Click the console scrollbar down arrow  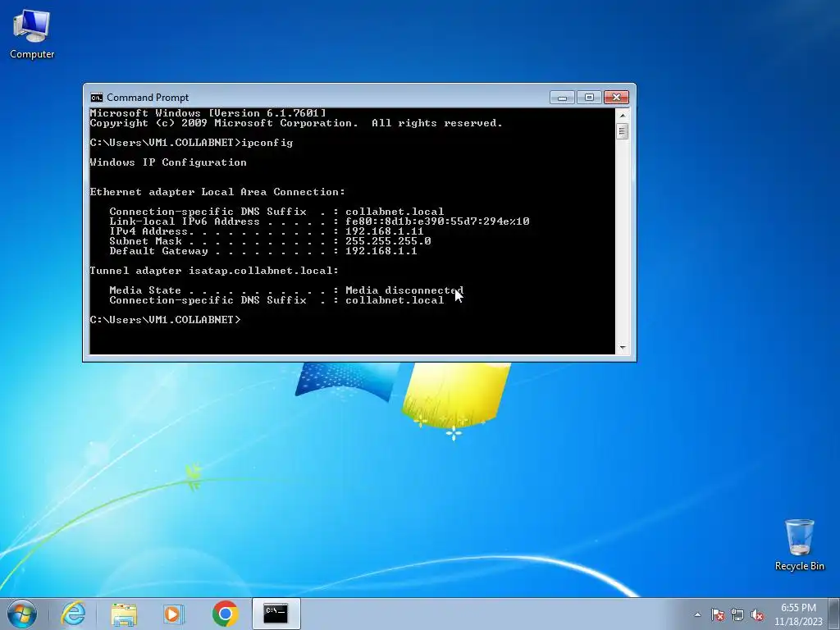tap(623, 348)
